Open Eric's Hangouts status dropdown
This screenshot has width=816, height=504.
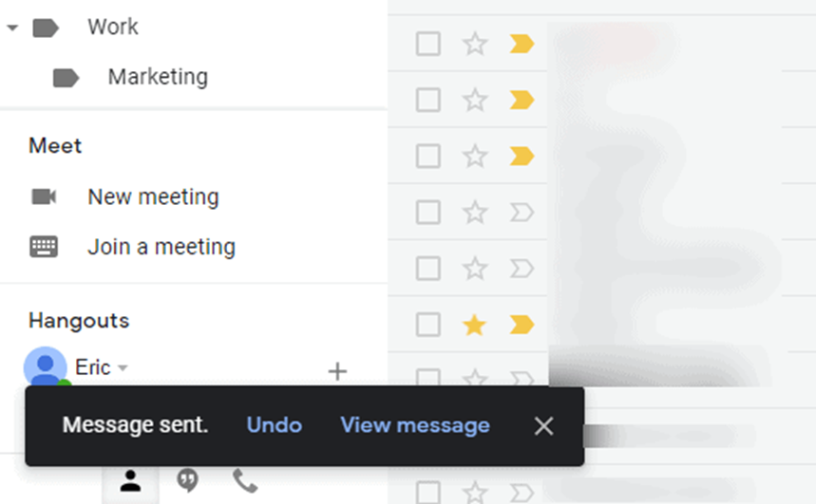[123, 367]
